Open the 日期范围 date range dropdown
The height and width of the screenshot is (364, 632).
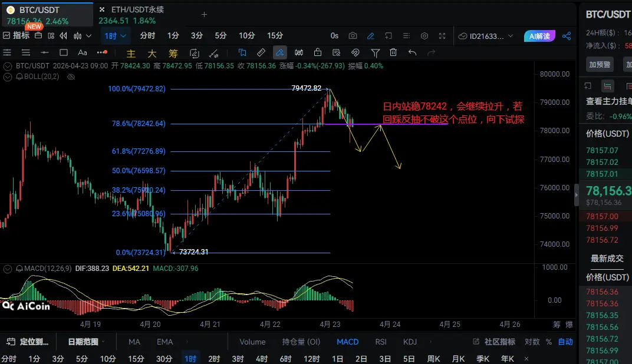click(86, 342)
